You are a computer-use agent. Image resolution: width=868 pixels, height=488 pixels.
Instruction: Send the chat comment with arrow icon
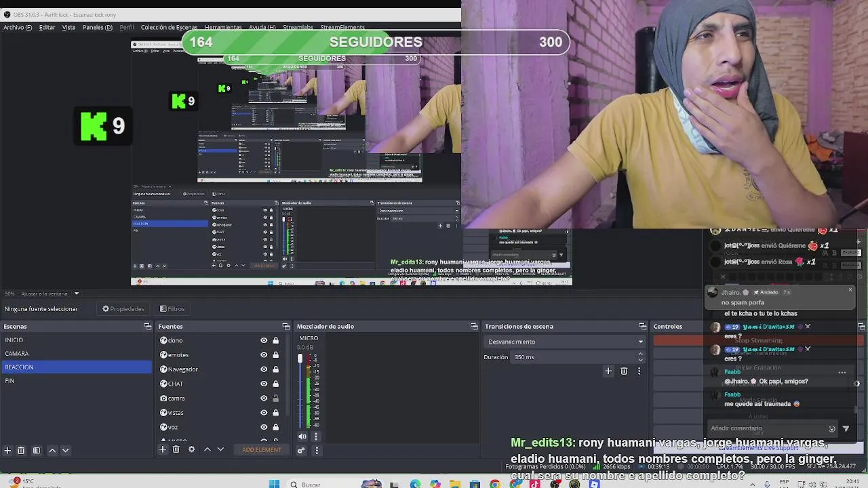point(846,428)
